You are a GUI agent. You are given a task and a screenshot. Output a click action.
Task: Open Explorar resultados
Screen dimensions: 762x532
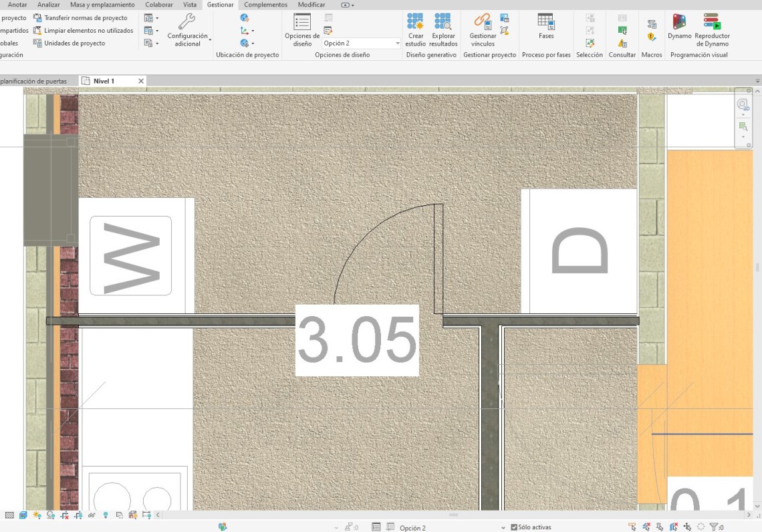[x=443, y=30]
